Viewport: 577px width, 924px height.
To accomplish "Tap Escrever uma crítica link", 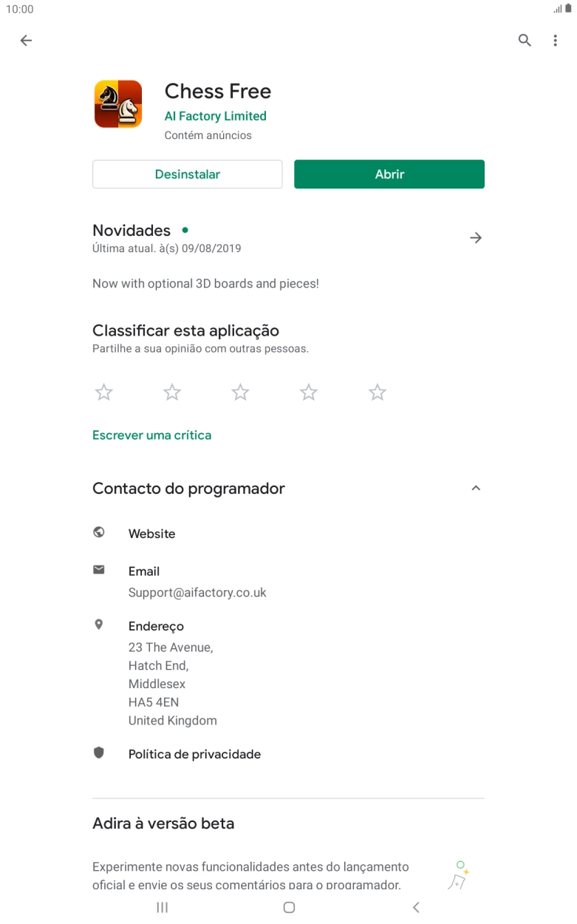I will click(x=151, y=435).
